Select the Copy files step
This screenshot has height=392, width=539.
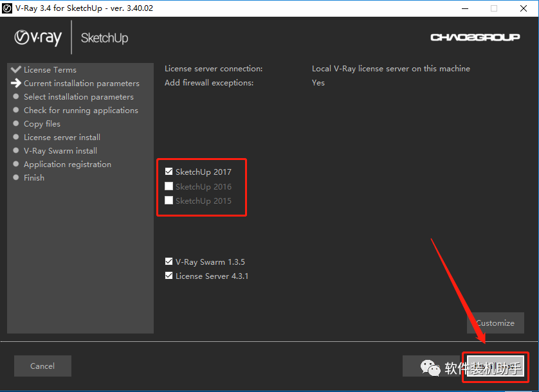pos(42,123)
